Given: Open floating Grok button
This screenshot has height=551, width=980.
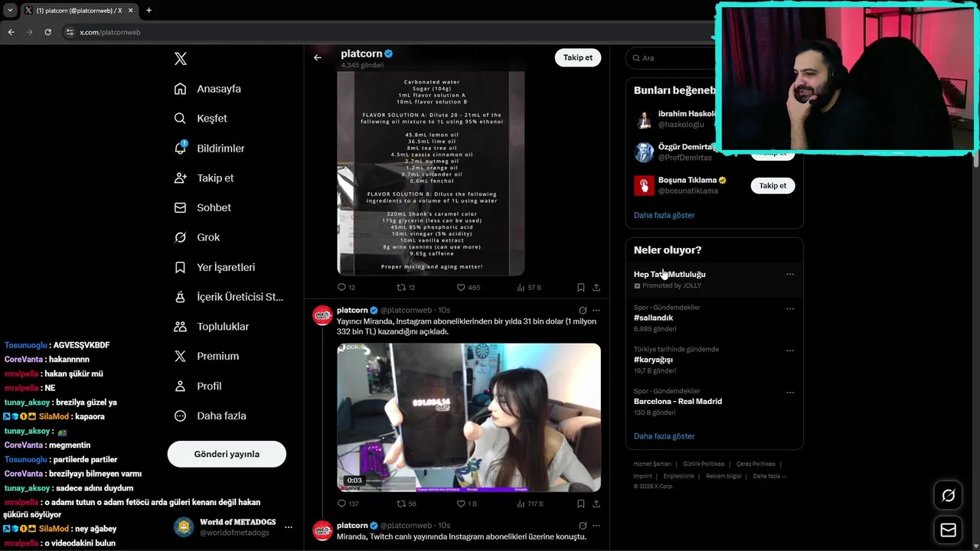Looking at the screenshot, I should pos(948,496).
